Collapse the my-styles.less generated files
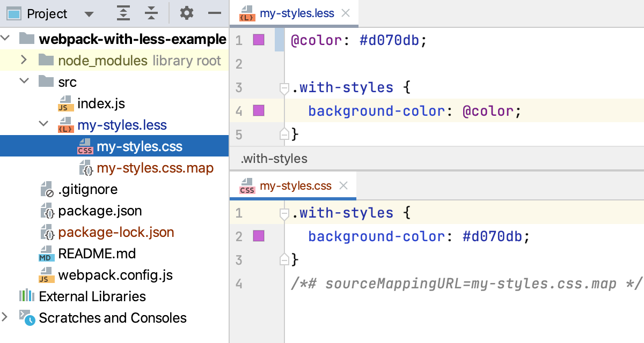644x343 pixels. click(43, 124)
